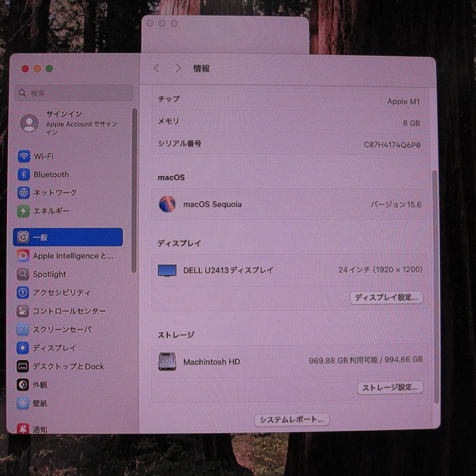Open the システムレポート... button
476x476 pixels.
291,420
